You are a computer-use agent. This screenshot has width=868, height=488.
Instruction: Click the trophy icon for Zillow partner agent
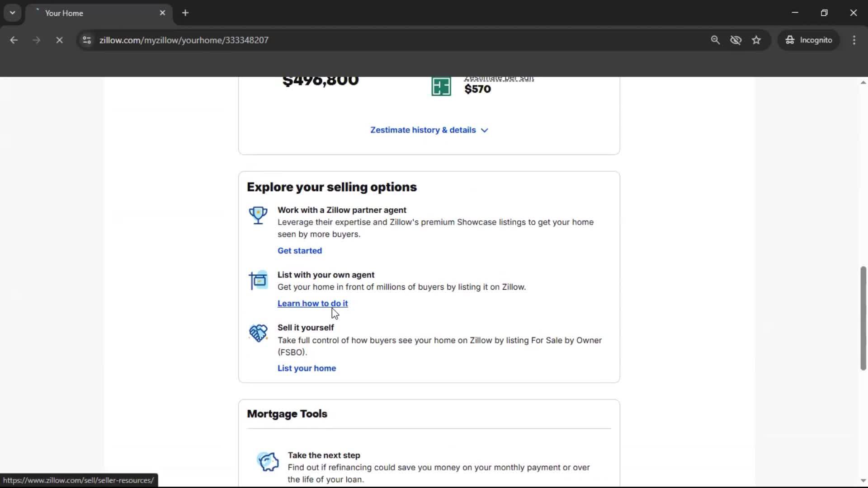(258, 216)
